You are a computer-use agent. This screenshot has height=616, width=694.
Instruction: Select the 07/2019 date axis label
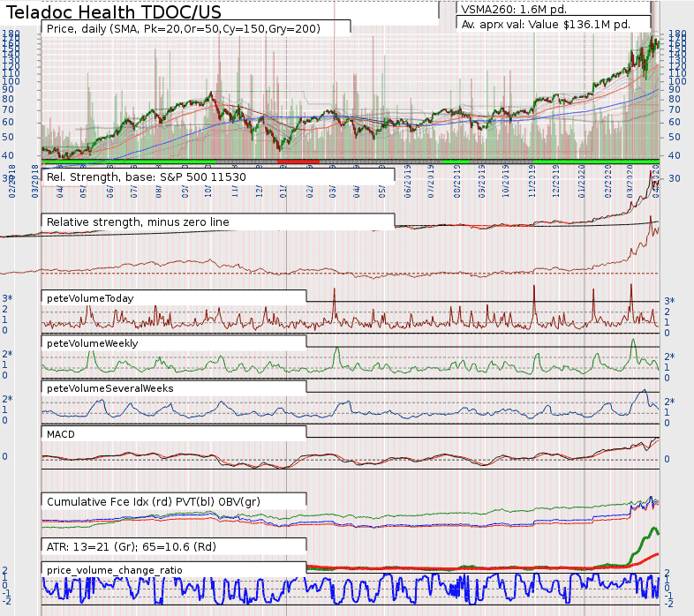(x=431, y=181)
